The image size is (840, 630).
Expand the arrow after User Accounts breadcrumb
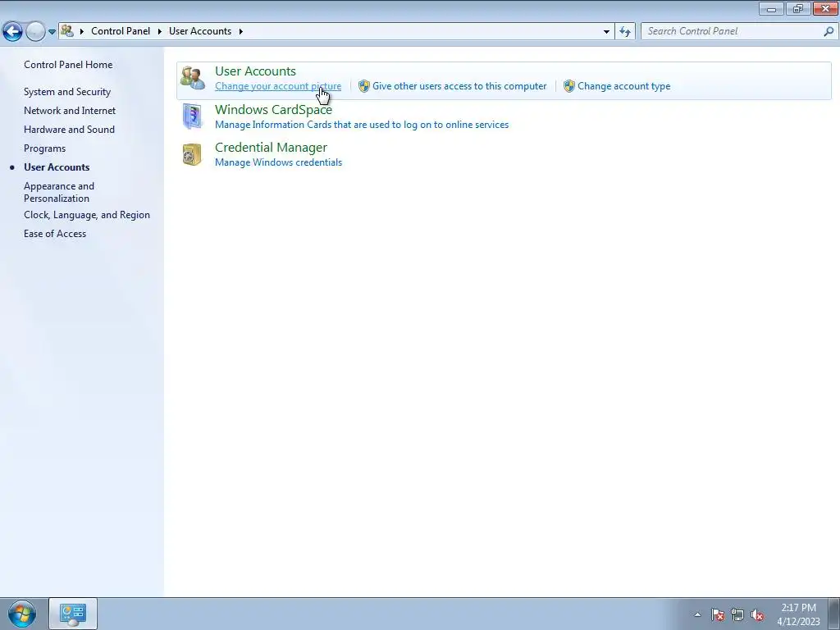click(241, 32)
